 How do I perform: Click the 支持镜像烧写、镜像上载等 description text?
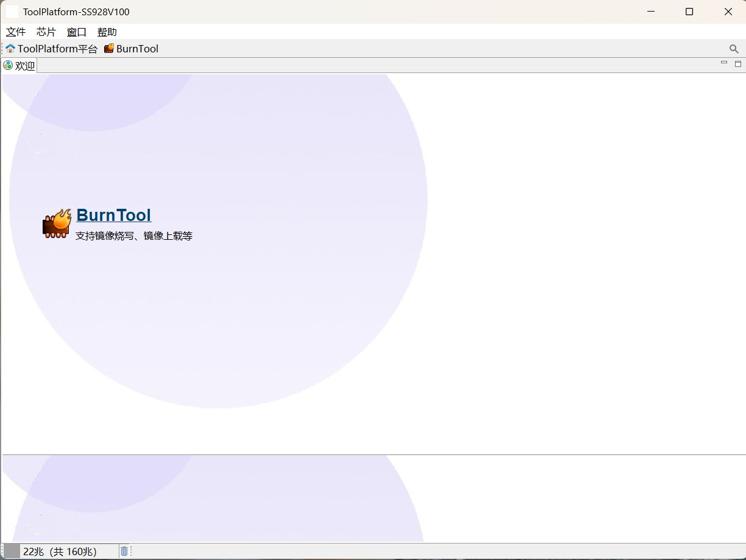[134, 236]
